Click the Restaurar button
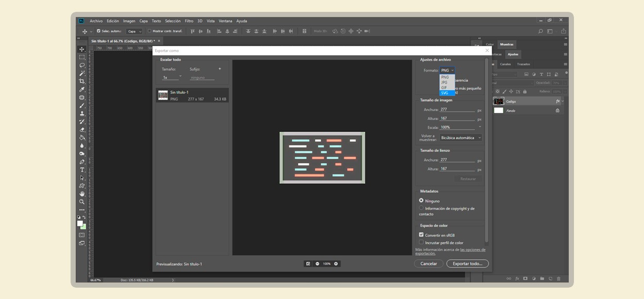644x299 pixels. (x=468, y=179)
